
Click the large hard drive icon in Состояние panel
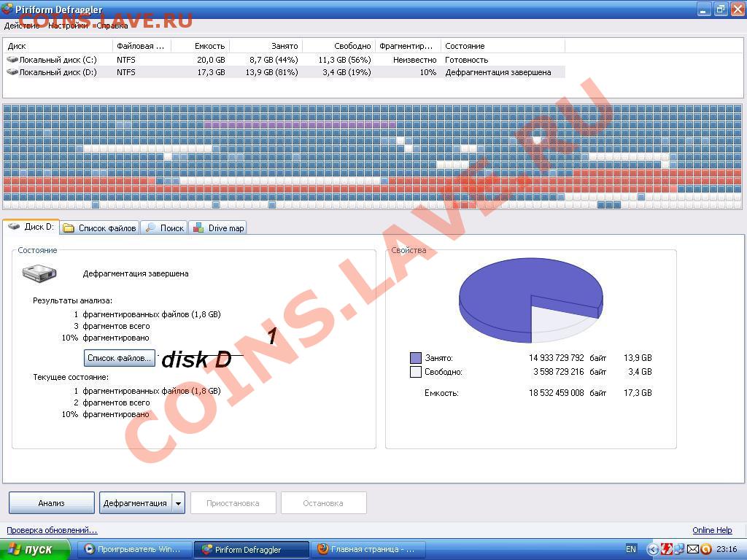coord(39,273)
